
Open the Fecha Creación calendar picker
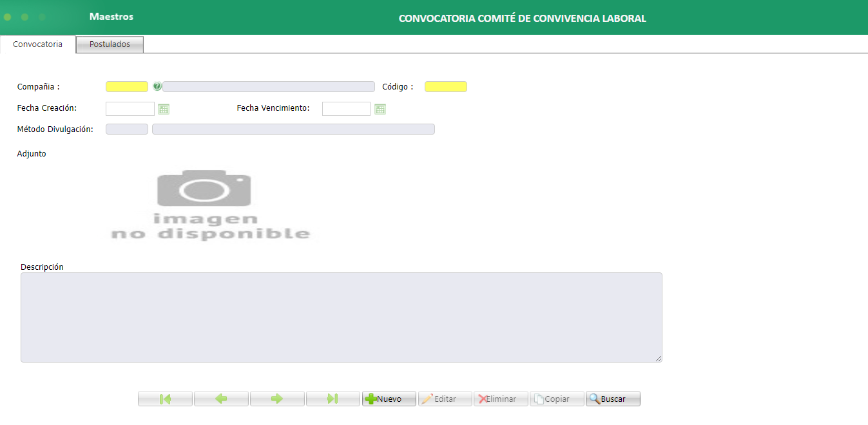tap(163, 108)
